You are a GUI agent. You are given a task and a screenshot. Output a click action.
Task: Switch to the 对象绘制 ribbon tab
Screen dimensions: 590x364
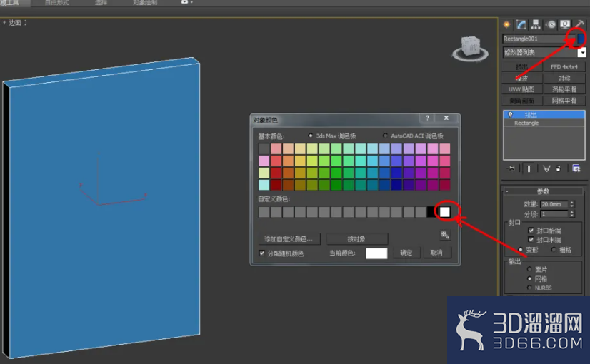tap(145, 3)
